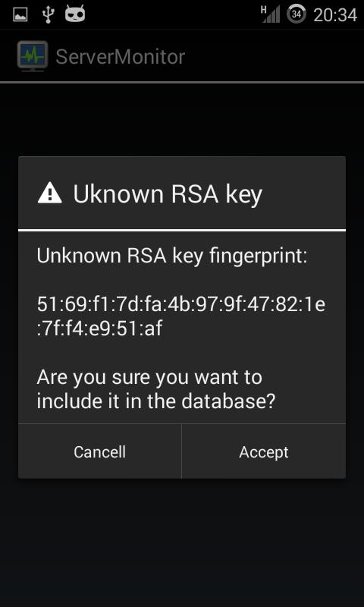Tap the 20:34 clock in status bar

tap(335, 15)
